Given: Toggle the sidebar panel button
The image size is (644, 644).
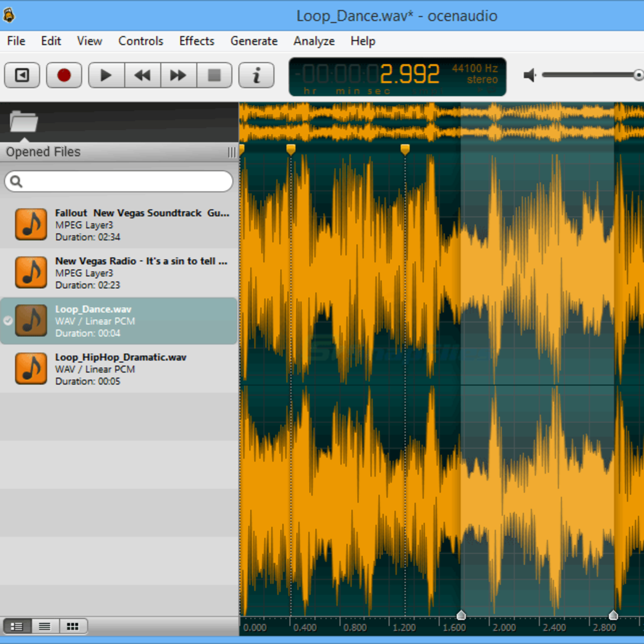Looking at the screenshot, I should coord(22,75).
